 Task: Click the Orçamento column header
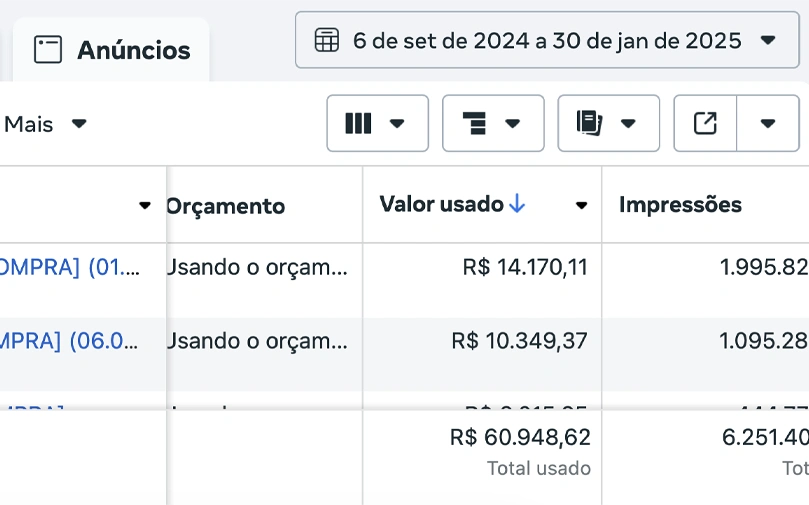point(225,206)
